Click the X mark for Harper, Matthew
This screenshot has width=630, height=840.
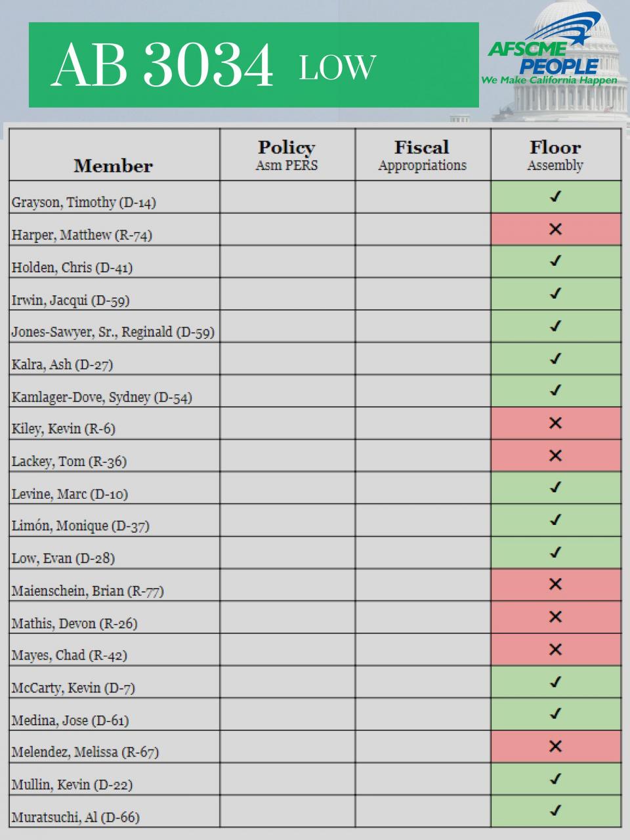(x=556, y=229)
